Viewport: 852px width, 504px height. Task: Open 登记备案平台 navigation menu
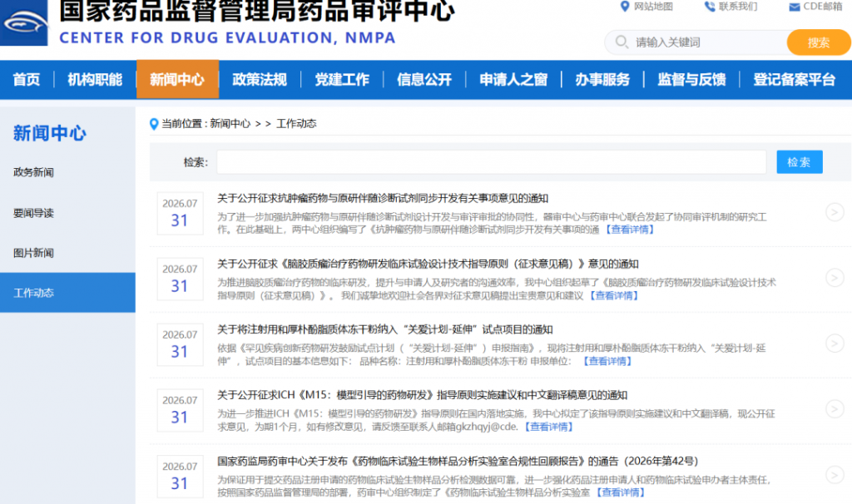[x=795, y=79]
